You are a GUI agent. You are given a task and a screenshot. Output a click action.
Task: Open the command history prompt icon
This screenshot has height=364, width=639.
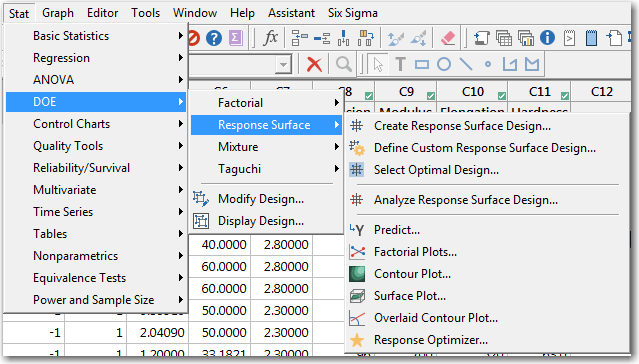click(569, 38)
